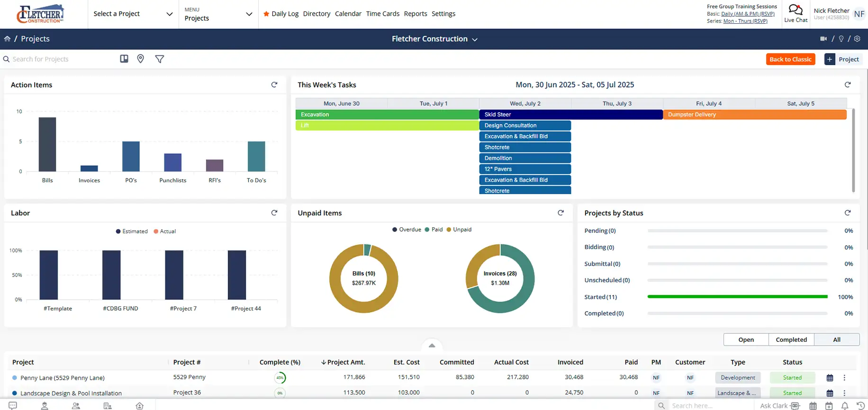Image resolution: width=868 pixels, height=410 pixels.
Task: Open the calendar grid icon in bottom bar
Action: [x=813, y=406]
